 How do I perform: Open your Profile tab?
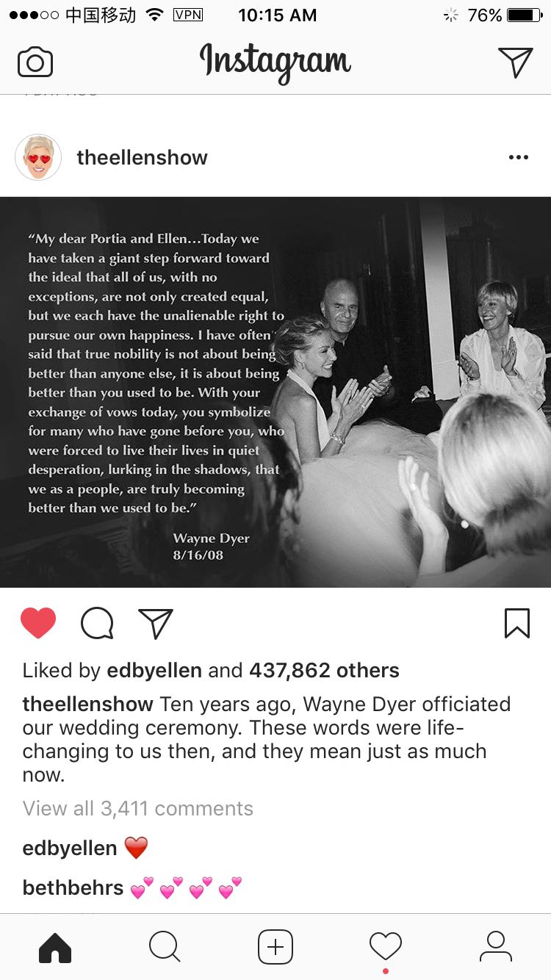496,947
